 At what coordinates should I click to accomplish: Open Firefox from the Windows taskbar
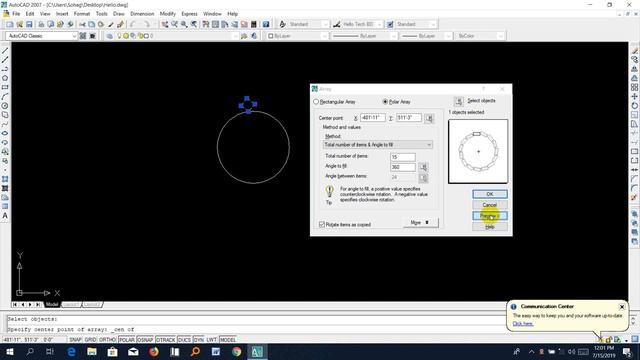click(x=154, y=351)
